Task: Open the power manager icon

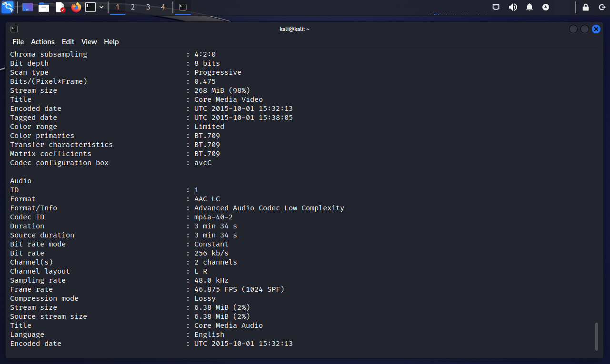Action: coord(546,7)
